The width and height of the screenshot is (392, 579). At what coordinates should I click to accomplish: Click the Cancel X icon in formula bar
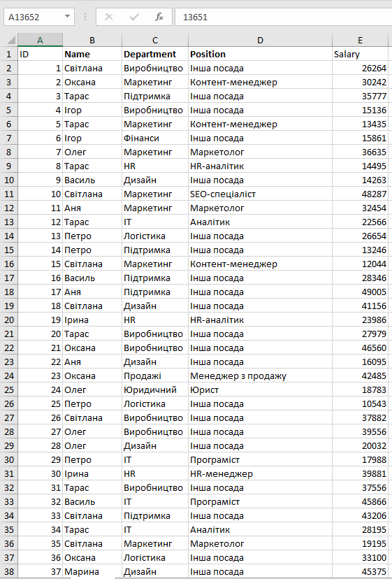[x=109, y=17]
